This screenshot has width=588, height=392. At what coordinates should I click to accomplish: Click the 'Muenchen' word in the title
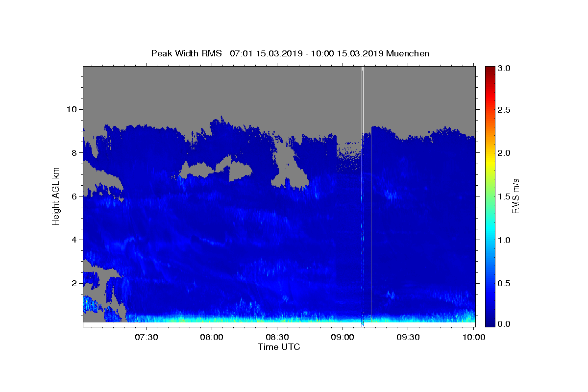408,53
